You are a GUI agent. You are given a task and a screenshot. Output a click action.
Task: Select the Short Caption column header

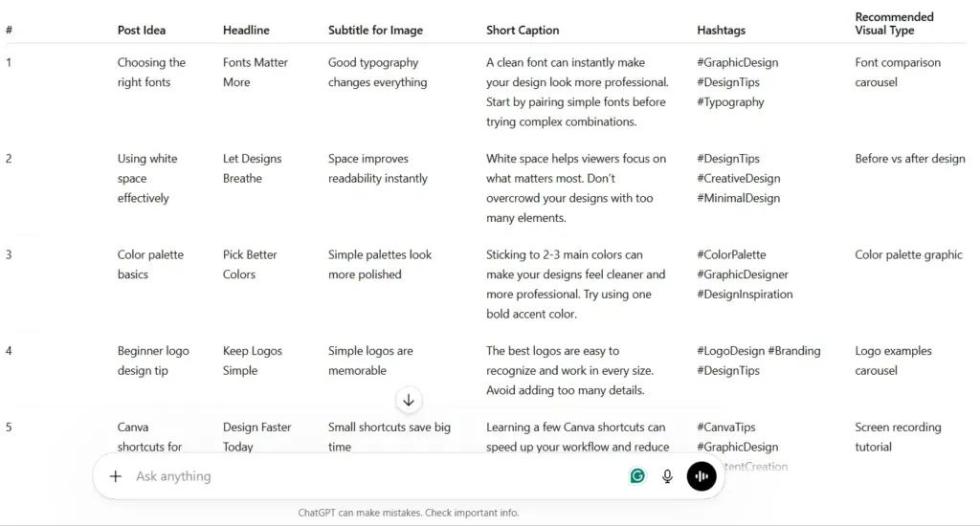point(523,30)
